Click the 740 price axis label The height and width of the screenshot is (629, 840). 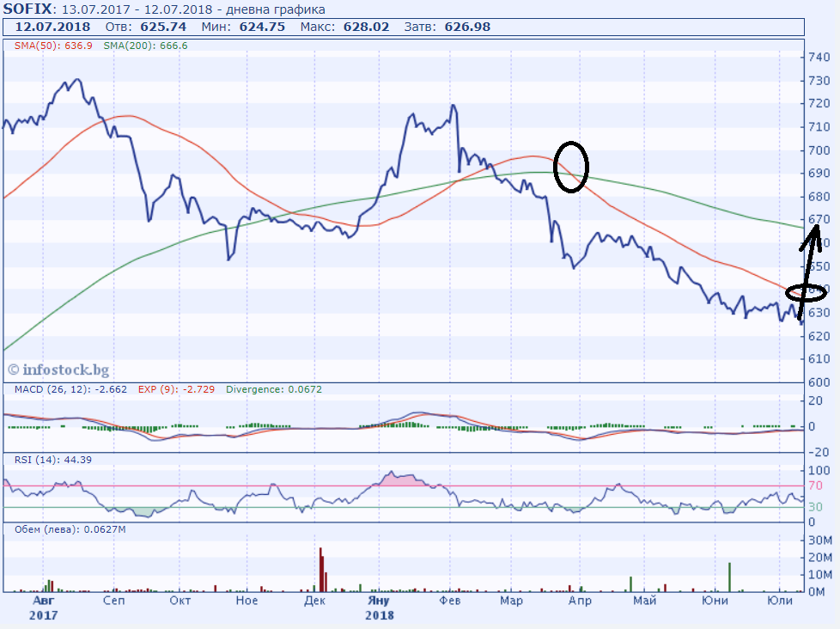point(819,58)
